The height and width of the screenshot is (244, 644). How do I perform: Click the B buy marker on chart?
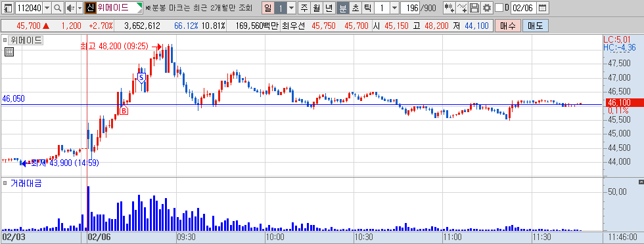pyautogui.click(x=124, y=110)
